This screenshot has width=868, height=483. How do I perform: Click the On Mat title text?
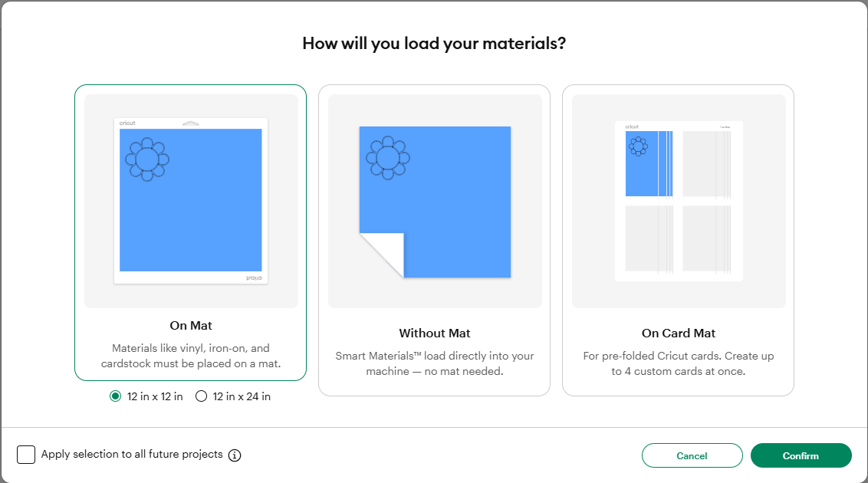(191, 325)
